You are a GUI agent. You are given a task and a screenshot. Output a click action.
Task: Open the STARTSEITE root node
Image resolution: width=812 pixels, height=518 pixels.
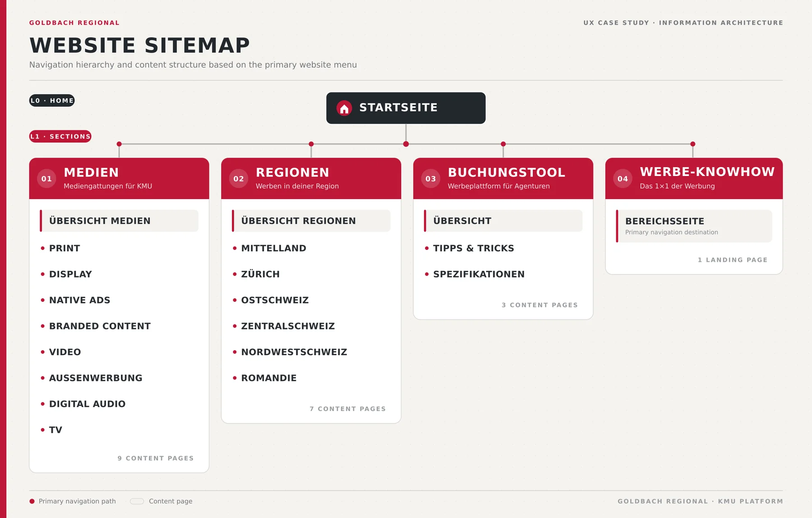pos(406,108)
